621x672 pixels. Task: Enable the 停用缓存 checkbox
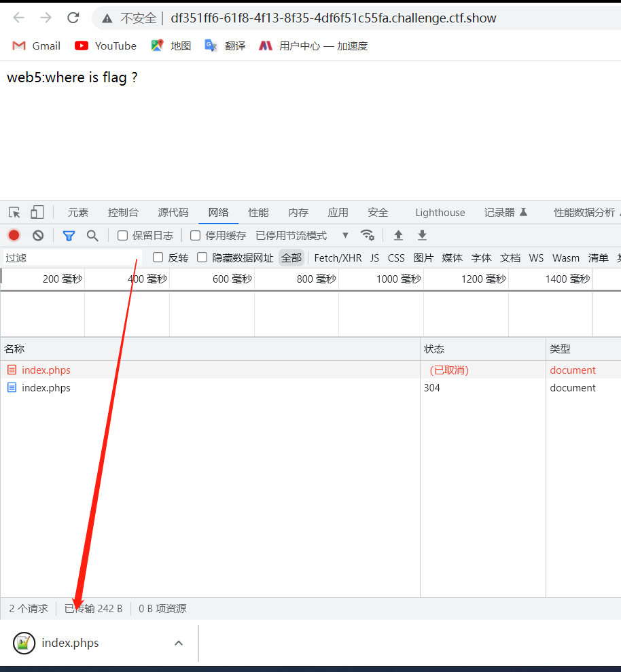196,236
